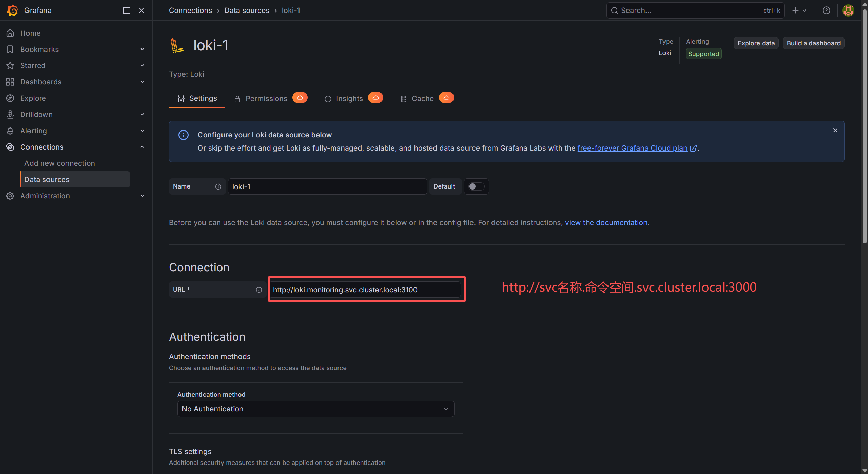This screenshot has height=474, width=868.
Task: Click the Cache database icon
Action: (x=404, y=99)
